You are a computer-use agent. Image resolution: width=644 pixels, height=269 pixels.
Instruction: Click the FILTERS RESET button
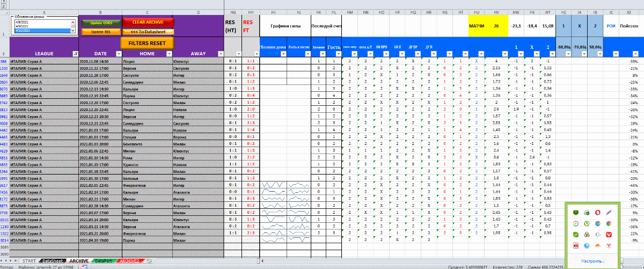click(147, 43)
